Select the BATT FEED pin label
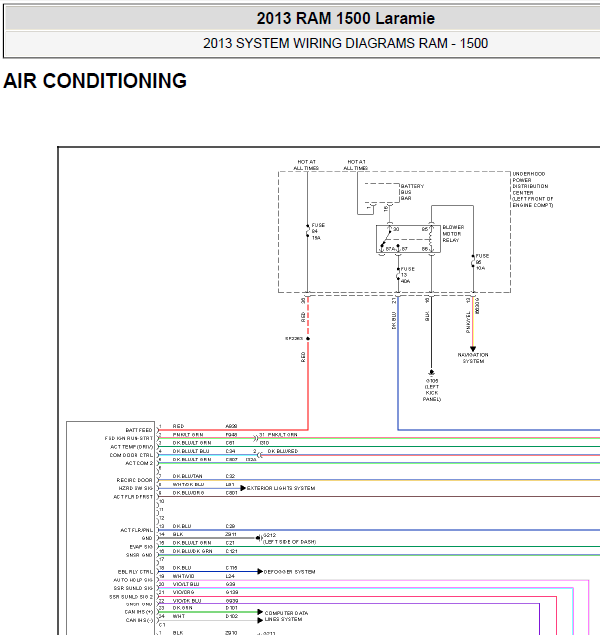600x635 pixels. point(139,430)
